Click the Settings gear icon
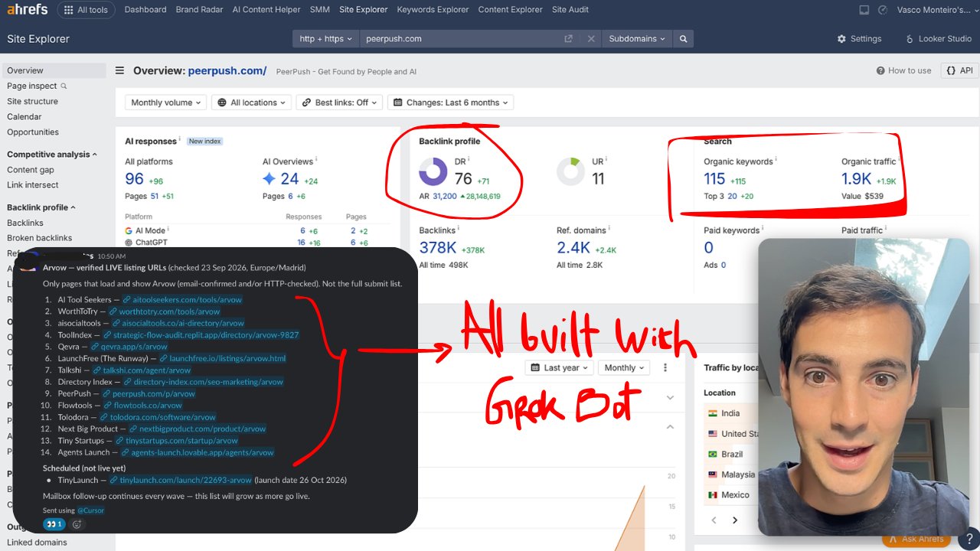This screenshot has width=980, height=551. pyautogui.click(x=841, y=39)
